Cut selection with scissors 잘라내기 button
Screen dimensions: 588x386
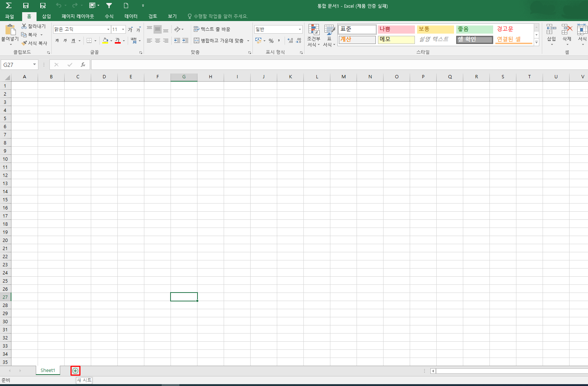(x=34, y=26)
